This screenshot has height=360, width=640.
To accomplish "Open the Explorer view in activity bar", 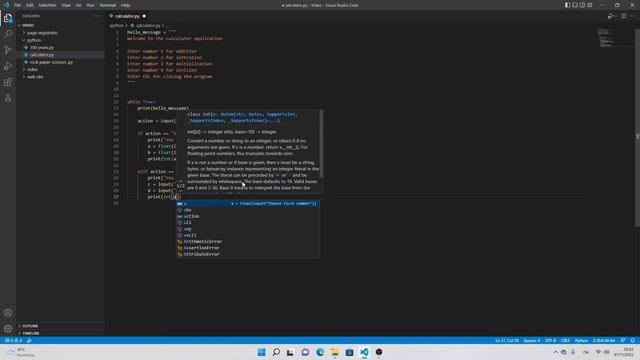I will [x=8, y=18].
